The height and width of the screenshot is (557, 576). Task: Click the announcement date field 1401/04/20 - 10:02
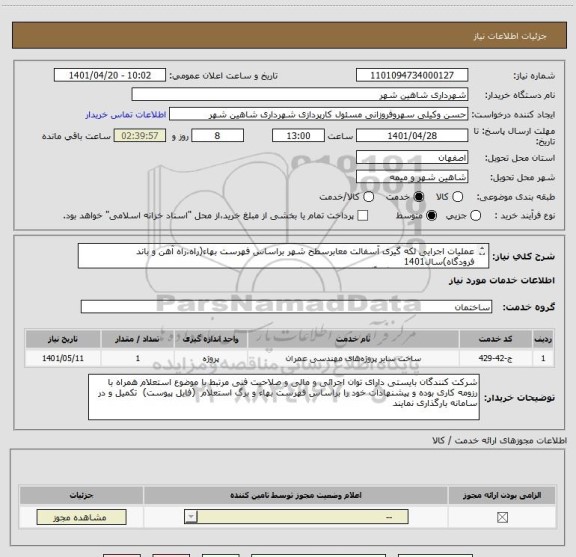110,75
